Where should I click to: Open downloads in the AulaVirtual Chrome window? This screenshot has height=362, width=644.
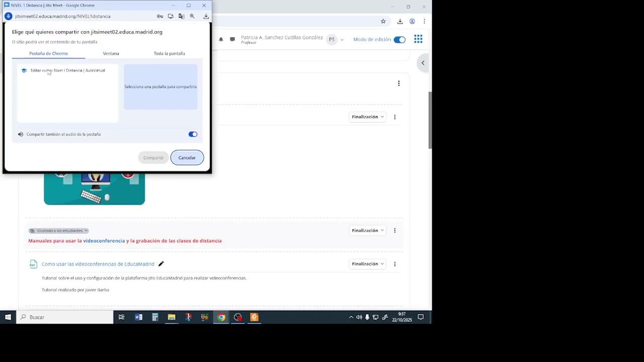[400, 21]
